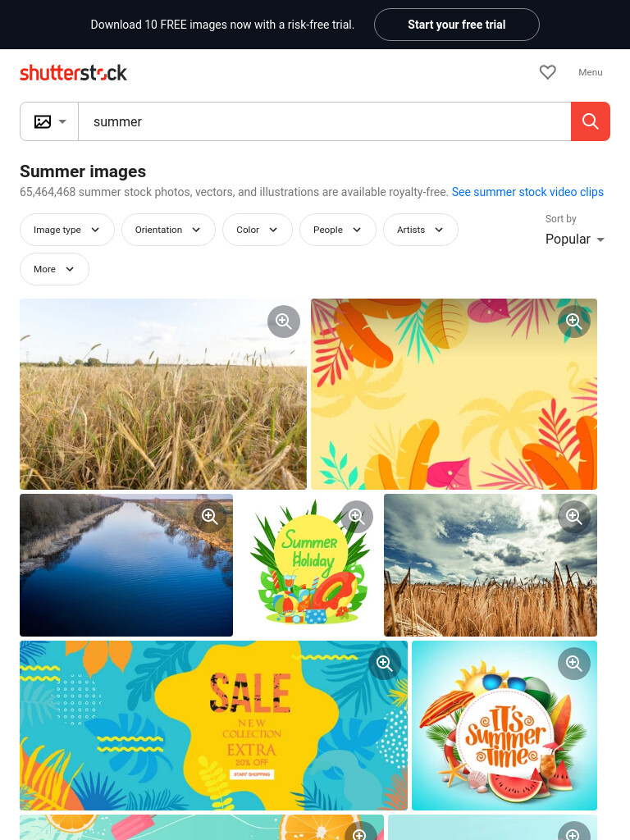Click the red search magnifier button
Screen dimensions: 630x840
point(591,121)
